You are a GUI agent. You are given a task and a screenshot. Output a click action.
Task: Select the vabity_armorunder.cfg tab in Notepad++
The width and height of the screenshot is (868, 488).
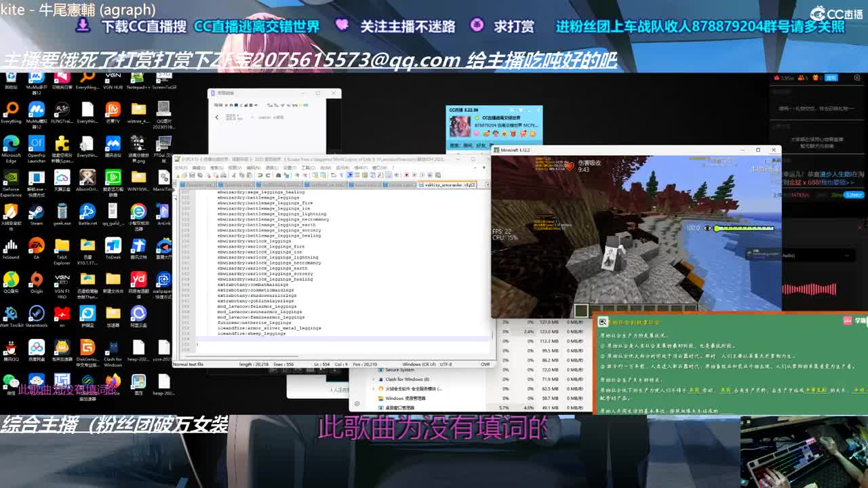click(x=446, y=184)
